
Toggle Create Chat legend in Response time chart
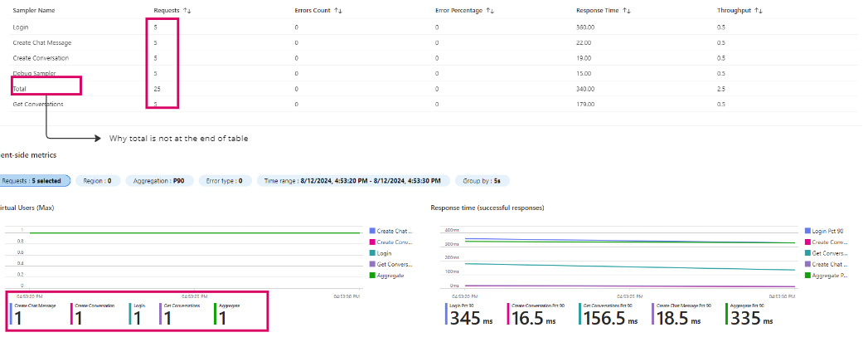click(827, 265)
